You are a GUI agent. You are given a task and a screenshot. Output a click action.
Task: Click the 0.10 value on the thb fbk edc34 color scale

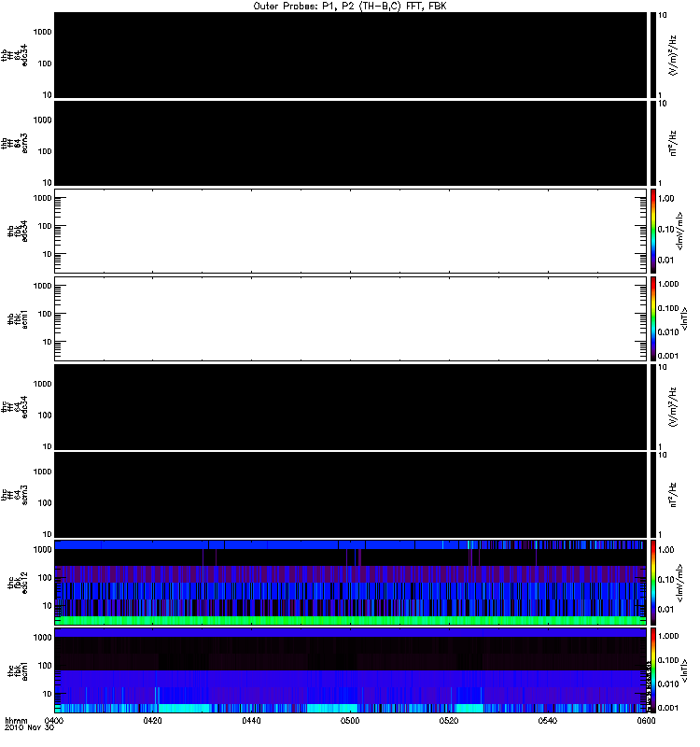(x=665, y=229)
